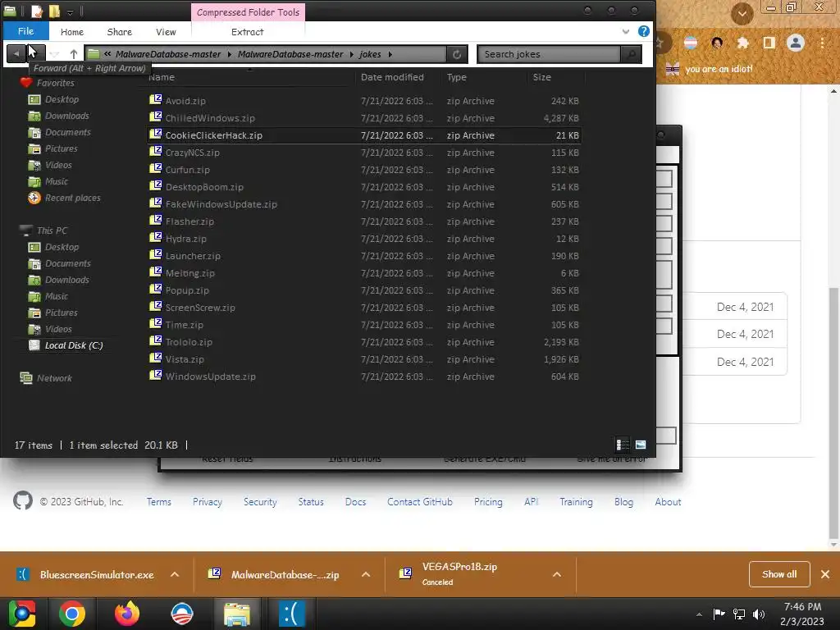840x630 pixels.
Task: Open Recent places in navigation pane
Action: (72, 198)
